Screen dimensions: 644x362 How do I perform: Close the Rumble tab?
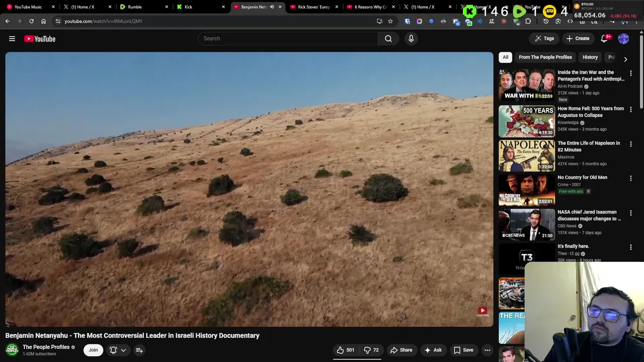pos(167,7)
